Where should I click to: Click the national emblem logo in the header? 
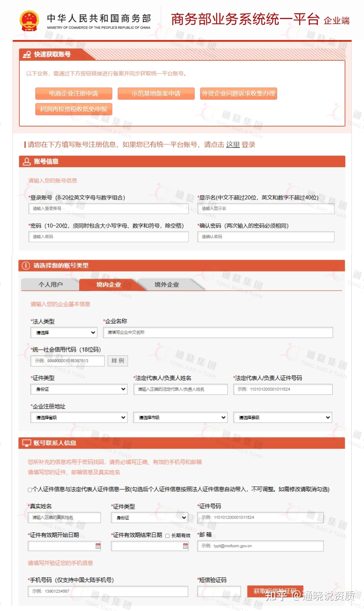coord(29,21)
